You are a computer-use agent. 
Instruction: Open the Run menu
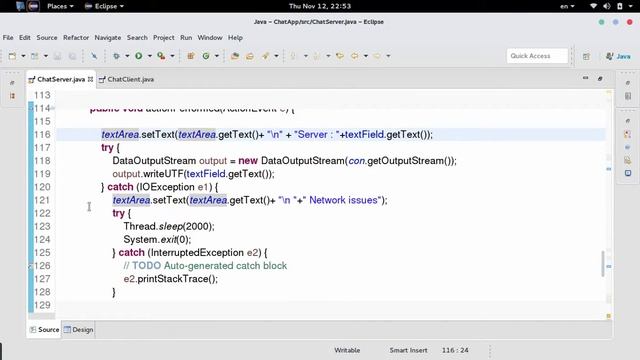(186, 38)
